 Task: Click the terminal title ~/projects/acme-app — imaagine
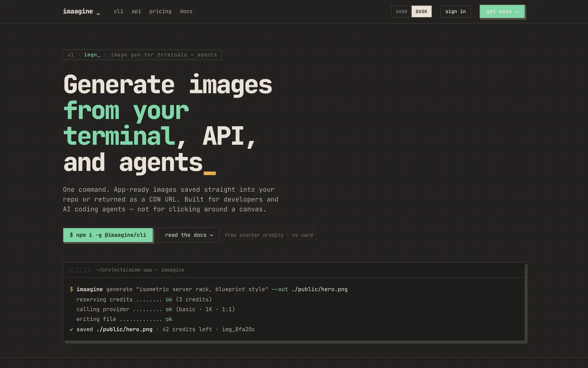140,270
